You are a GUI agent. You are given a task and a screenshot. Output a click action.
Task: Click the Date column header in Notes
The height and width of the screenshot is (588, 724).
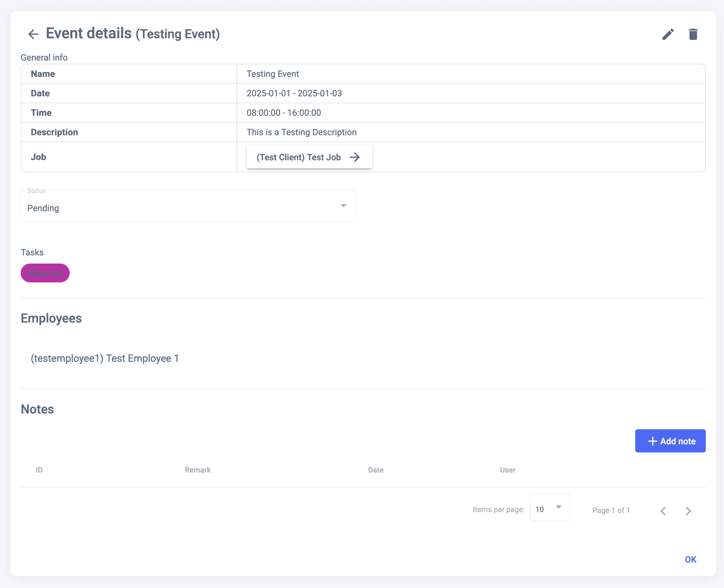point(375,470)
